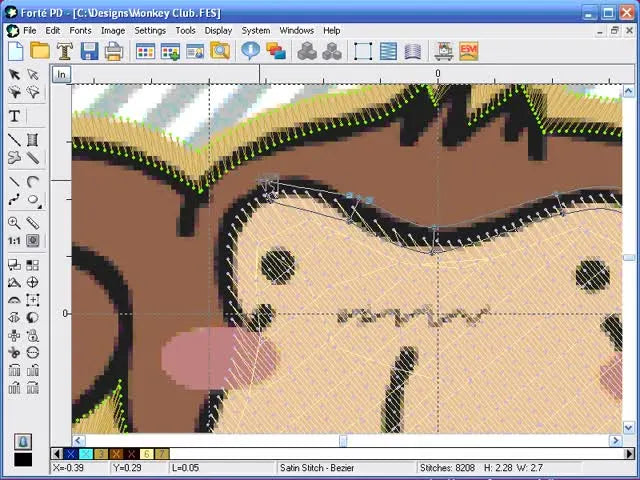The width and height of the screenshot is (640, 480).
Task: Select the cyan thread color swatch
Action: click(86, 453)
